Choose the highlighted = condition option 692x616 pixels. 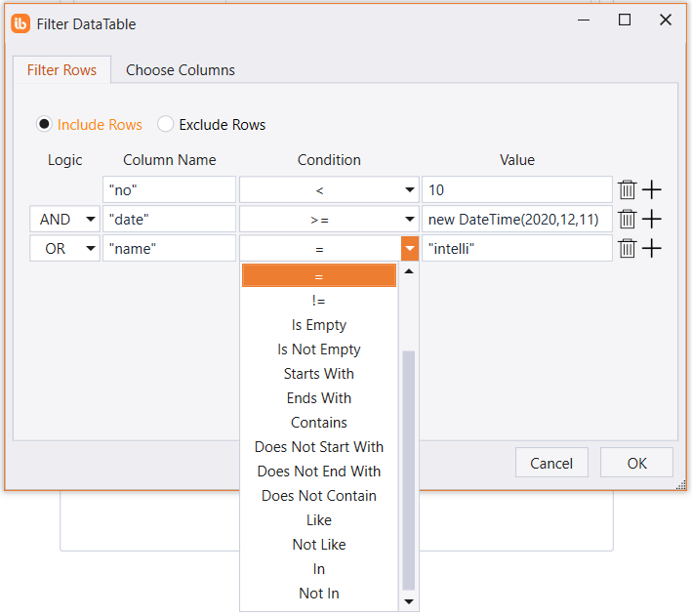pyautogui.click(x=318, y=276)
